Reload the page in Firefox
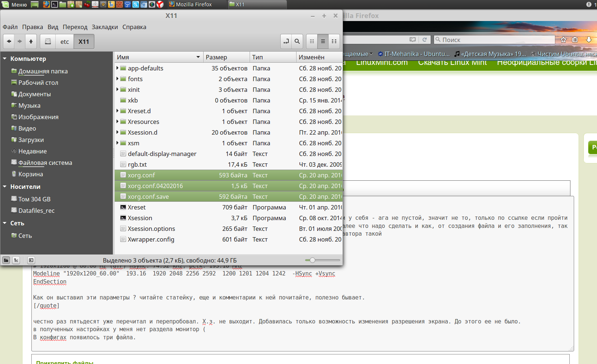 pos(424,40)
